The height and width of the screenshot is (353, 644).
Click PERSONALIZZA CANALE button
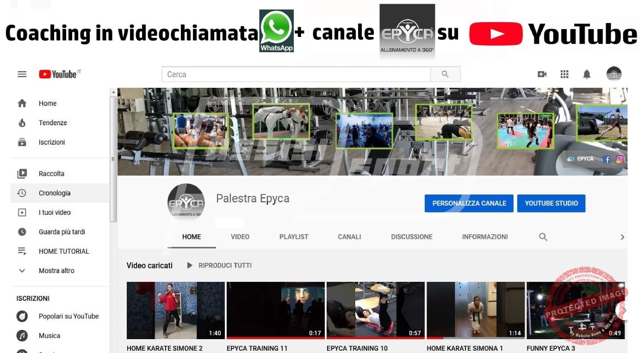pyautogui.click(x=469, y=203)
